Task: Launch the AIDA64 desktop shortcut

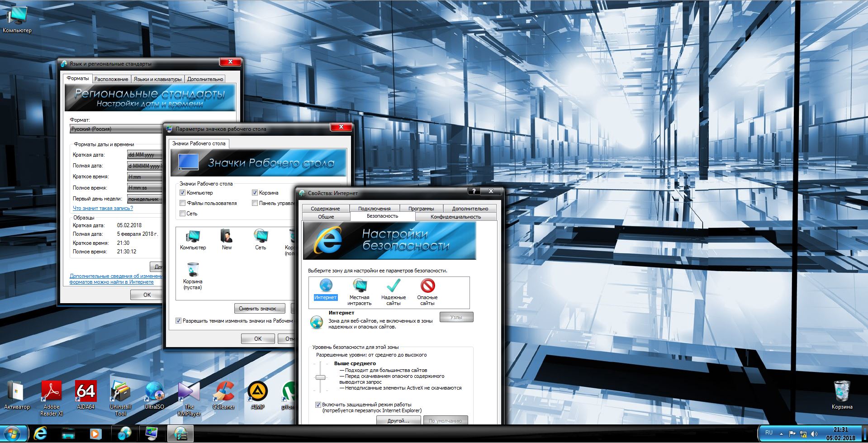Action: (85, 395)
